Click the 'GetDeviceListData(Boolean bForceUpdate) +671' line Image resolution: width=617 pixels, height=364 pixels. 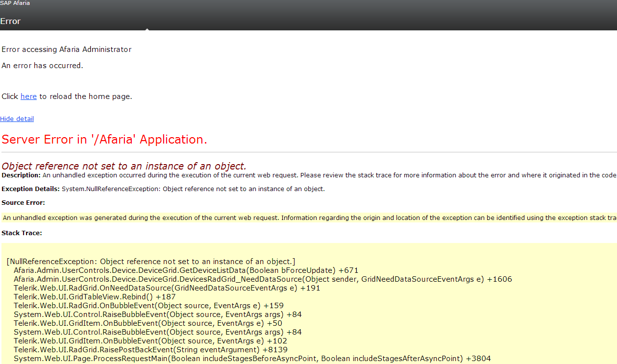click(186, 270)
